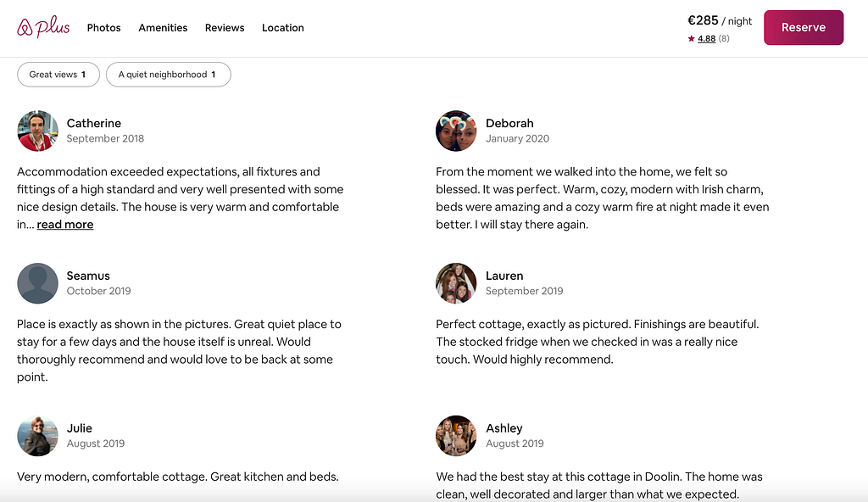Viewport: 868px width, 502px height.
Task: Open Ashley's profile avatar
Action: point(456,436)
